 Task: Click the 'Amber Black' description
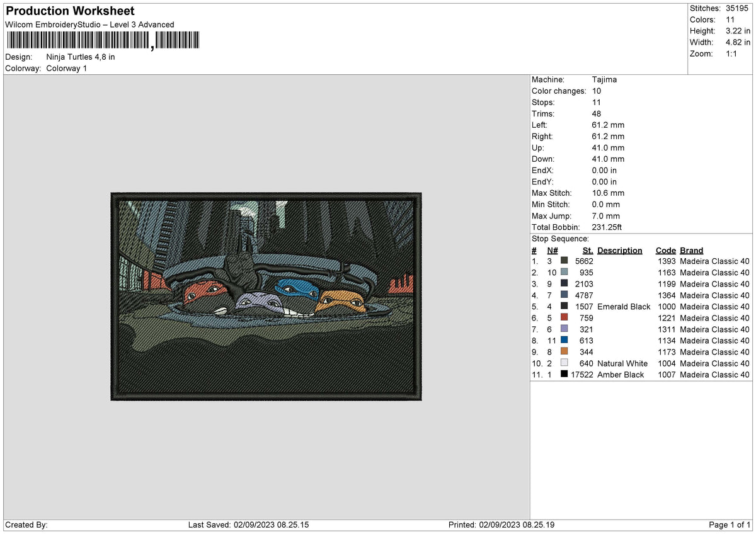pyautogui.click(x=621, y=375)
